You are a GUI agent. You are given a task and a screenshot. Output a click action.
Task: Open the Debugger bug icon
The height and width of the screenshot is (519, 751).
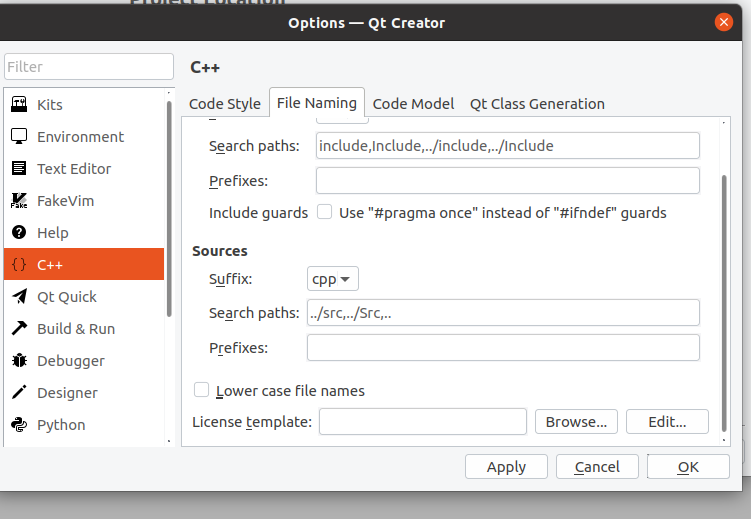point(19,361)
